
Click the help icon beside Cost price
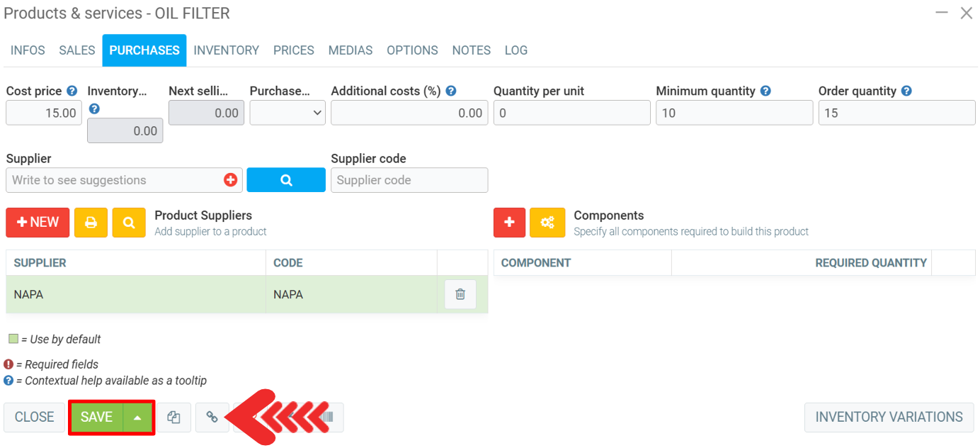tap(72, 91)
